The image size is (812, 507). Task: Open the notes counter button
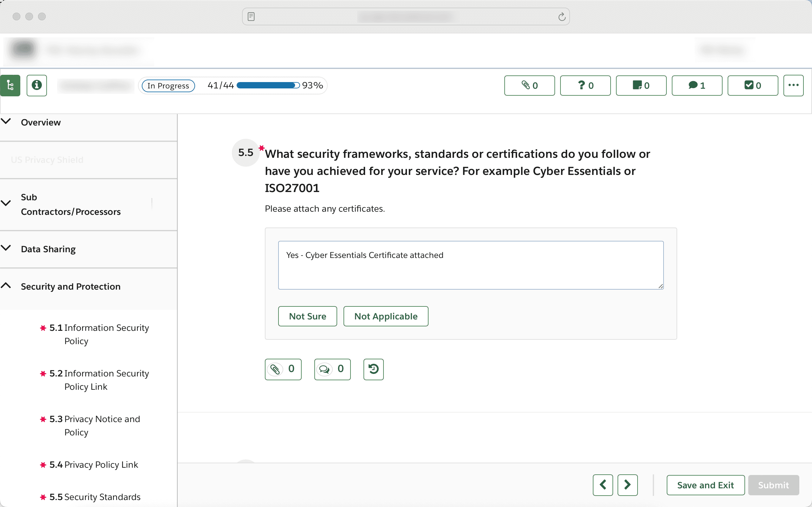(x=641, y=86)
